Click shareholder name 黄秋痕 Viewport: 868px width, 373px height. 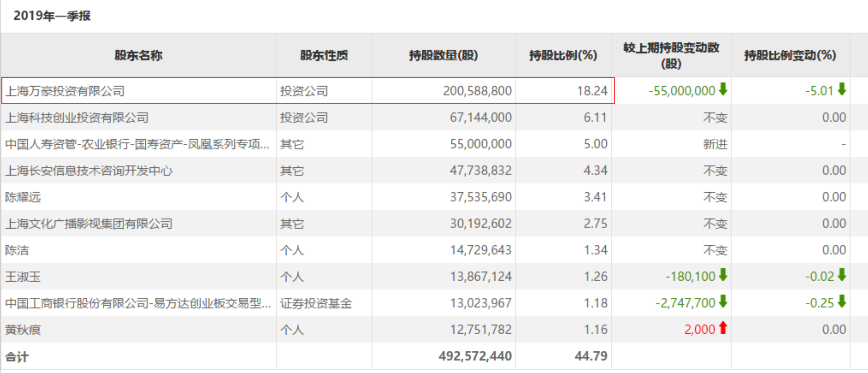pos(23,330)
